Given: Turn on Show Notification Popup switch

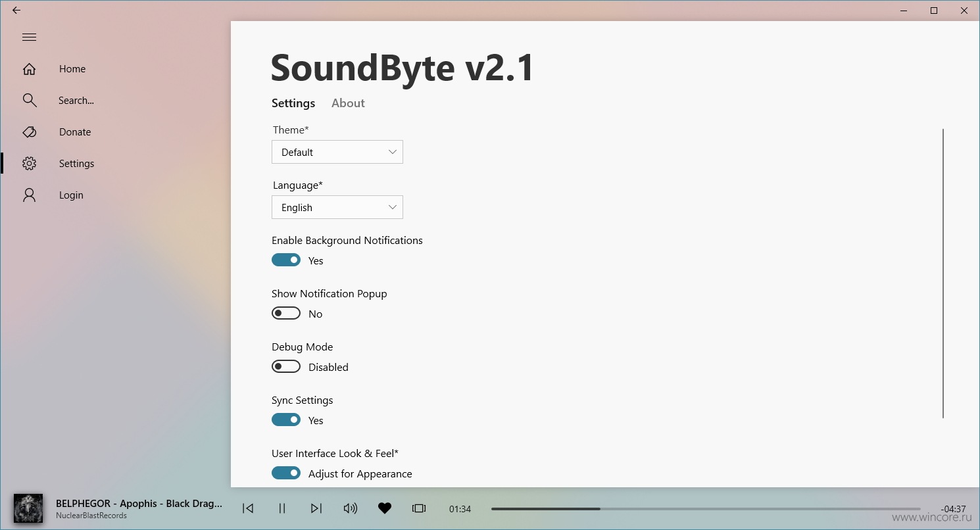Looking at the screenshot, I should (286, 313).
